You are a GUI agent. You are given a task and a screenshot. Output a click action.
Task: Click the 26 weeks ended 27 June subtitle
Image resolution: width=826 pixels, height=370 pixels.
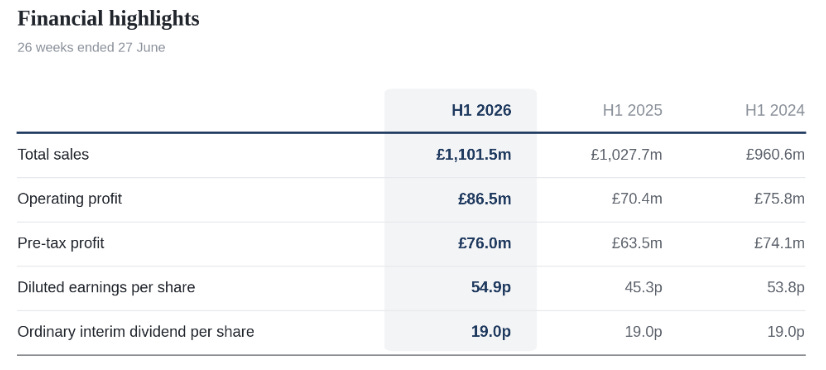tap(91, 47)
